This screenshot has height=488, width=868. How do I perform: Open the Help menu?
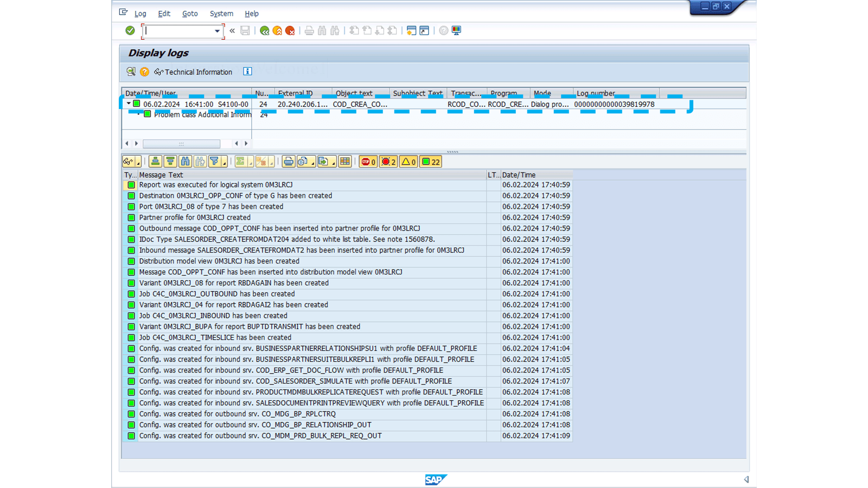(252, 14)
